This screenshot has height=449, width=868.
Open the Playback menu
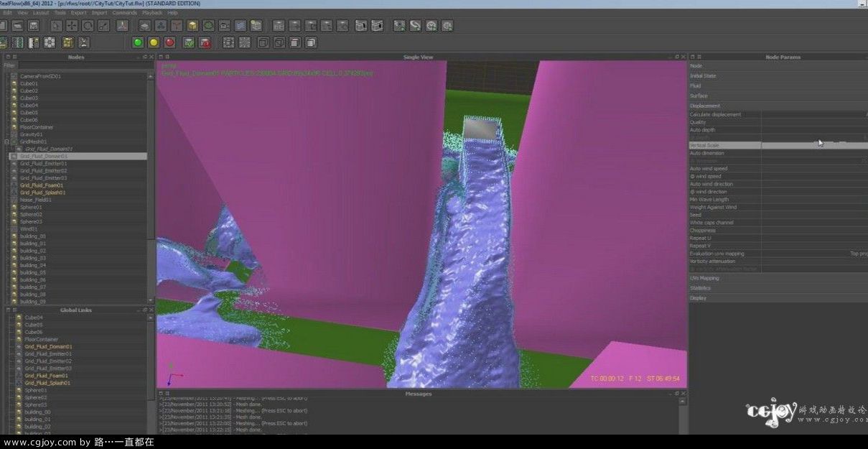(152, 13)
